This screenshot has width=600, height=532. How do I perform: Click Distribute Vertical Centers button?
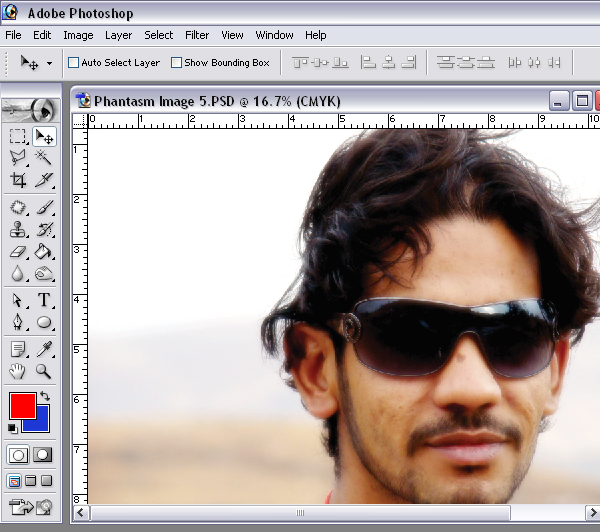466,62
